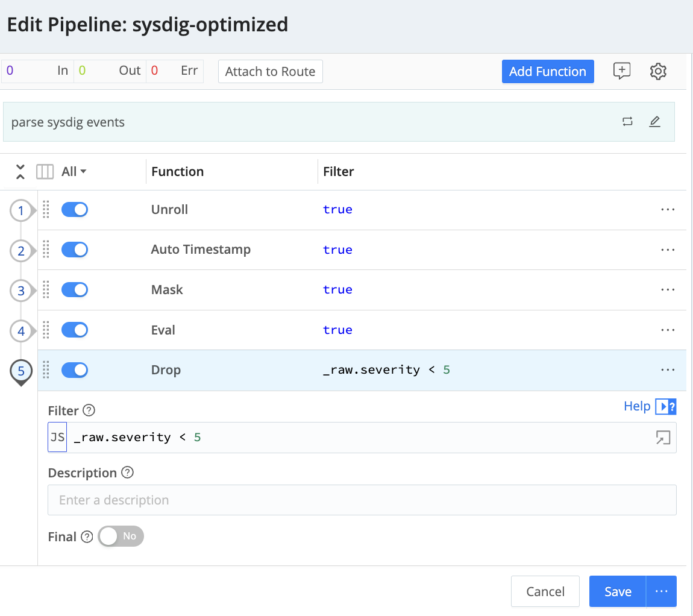
Task: Open the Eval row options menu
Action: coord(668,330)
